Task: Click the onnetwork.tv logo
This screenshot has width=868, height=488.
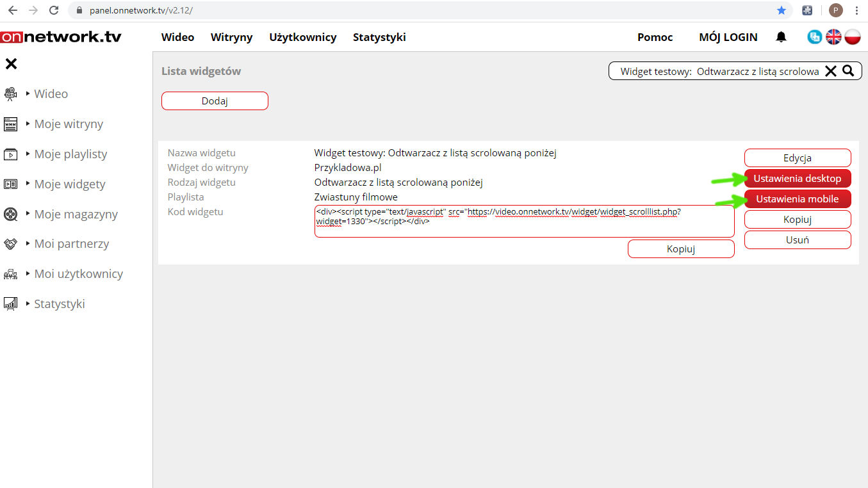Action: tap(61, 37)
